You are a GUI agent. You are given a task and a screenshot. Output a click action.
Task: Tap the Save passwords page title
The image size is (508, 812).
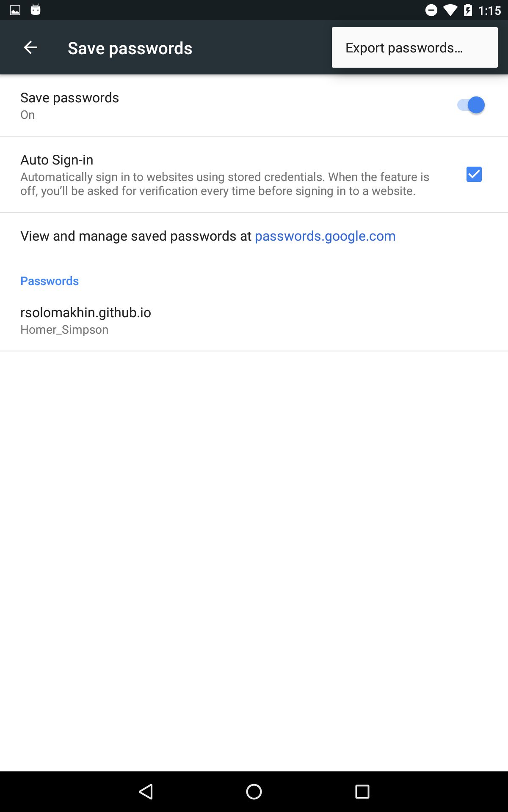click(130, 48)
